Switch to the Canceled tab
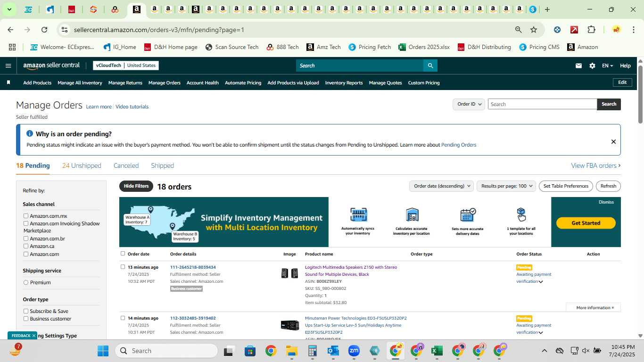Viewport: 644px width, 362px height. tap(126, 165)
